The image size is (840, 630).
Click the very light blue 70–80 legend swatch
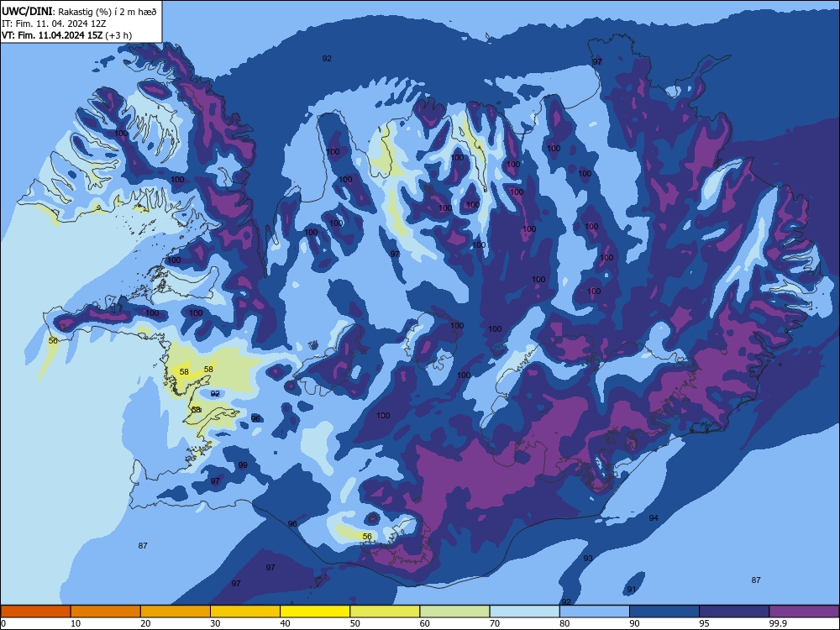point(524,612)
